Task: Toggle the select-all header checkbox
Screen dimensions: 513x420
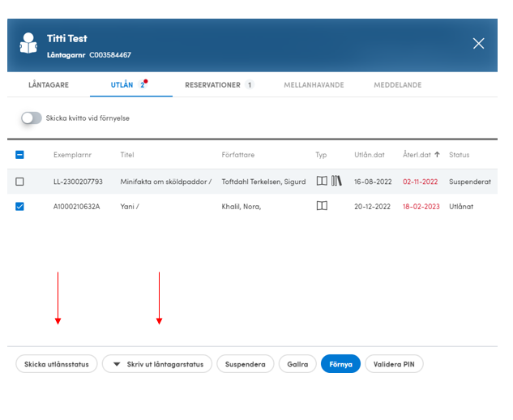Action: click(x=19, y=155)
